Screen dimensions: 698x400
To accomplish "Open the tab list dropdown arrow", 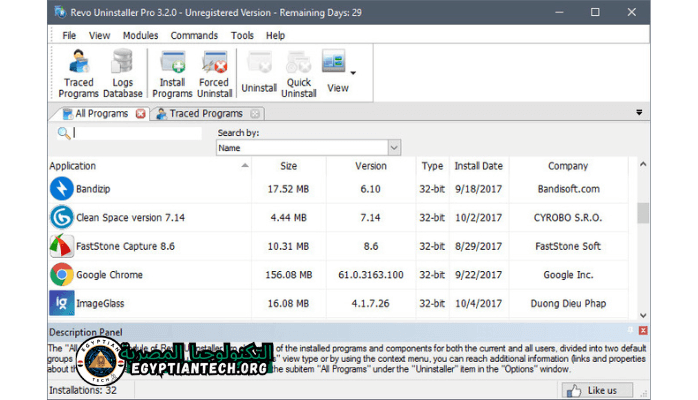I will 639,113.
